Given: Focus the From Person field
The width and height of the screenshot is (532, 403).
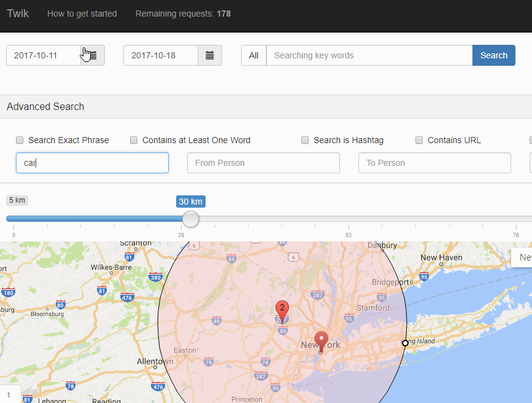Looking at the screenshot, I should (x=263, y=163).
